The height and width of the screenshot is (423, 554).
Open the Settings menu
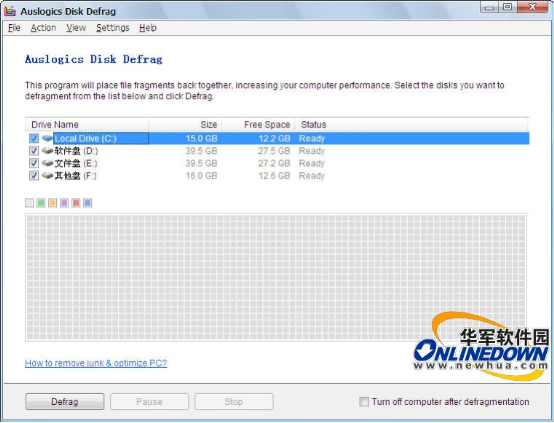coord(113,28)
